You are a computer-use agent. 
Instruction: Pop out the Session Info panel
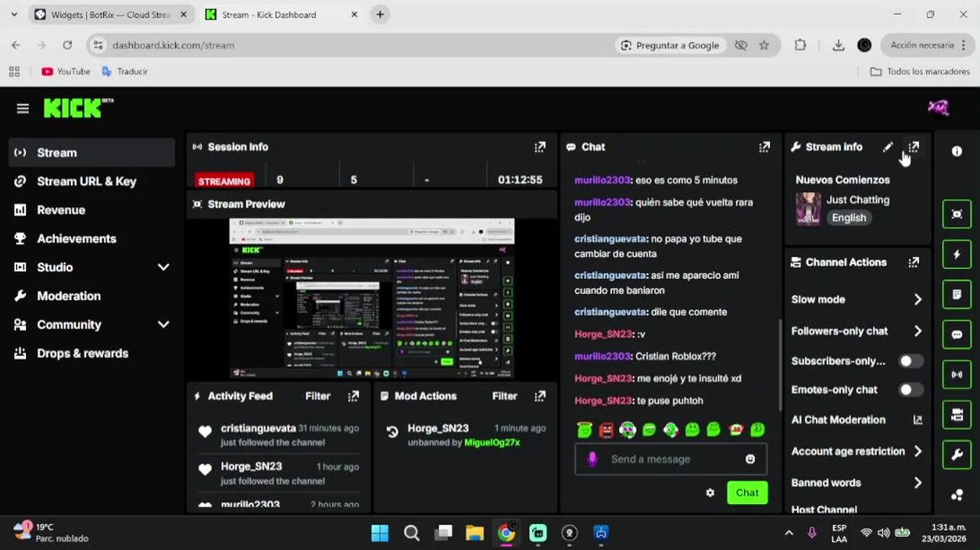click(x=540, y=147)
